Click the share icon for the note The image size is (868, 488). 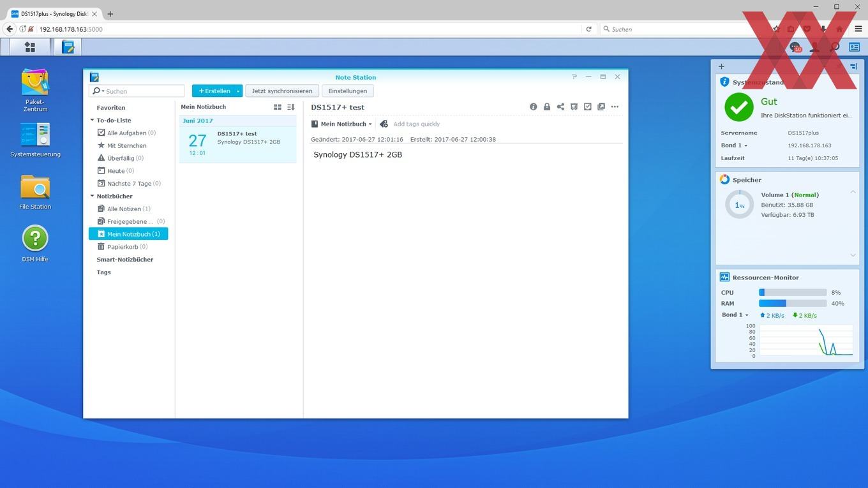[560, 107]
